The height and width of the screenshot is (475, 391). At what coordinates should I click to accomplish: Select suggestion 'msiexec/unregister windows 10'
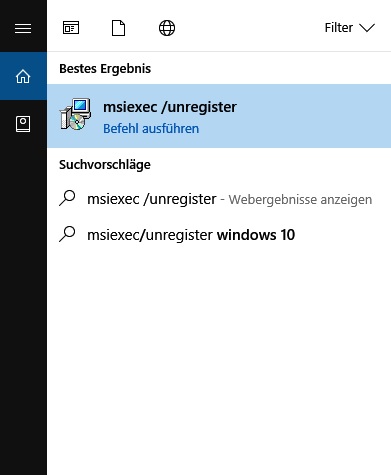point(219,235)
